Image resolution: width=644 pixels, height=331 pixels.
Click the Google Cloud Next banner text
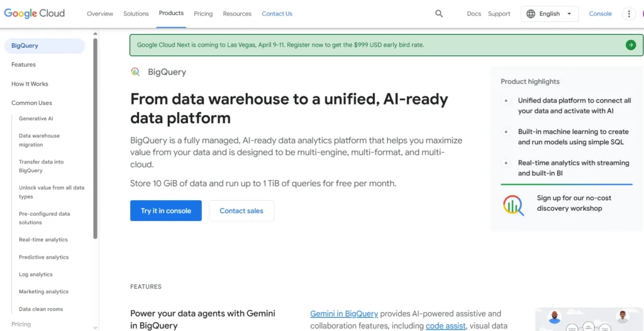(x=280, y=45)
